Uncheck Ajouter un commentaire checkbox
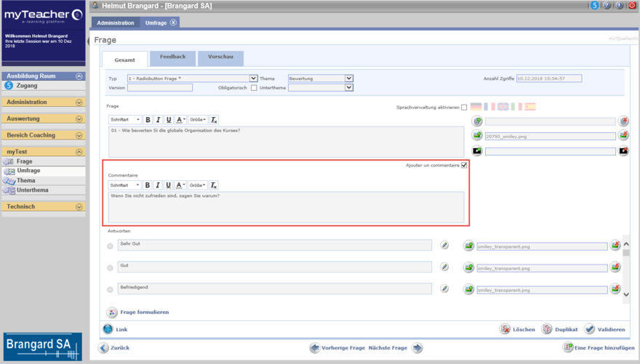This screenshot has width=640, height=364. point(464,165)
